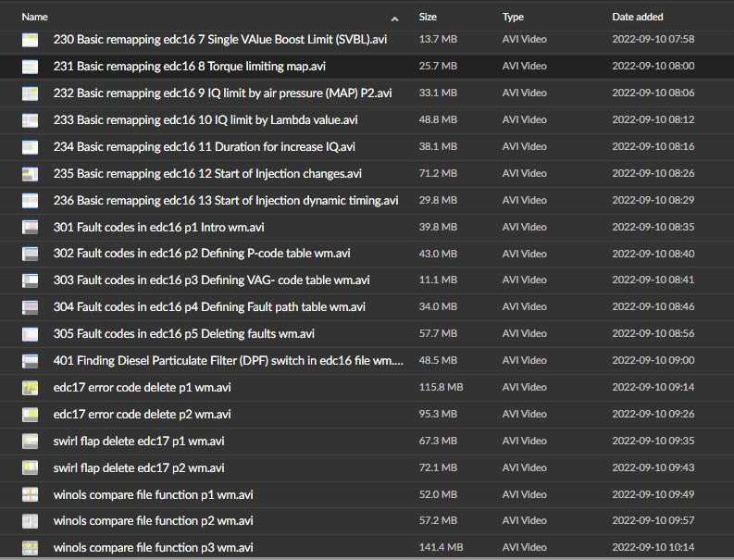The image size is (734, 560).
Task: Open 232 IQ limit by air pressure video
Action: pos(222,93)
